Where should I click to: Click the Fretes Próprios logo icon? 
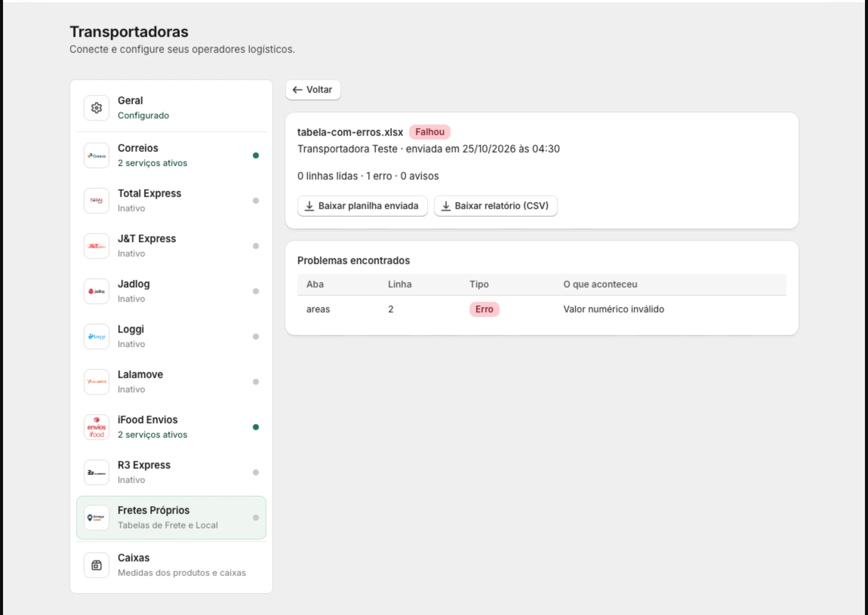(97, 518)
